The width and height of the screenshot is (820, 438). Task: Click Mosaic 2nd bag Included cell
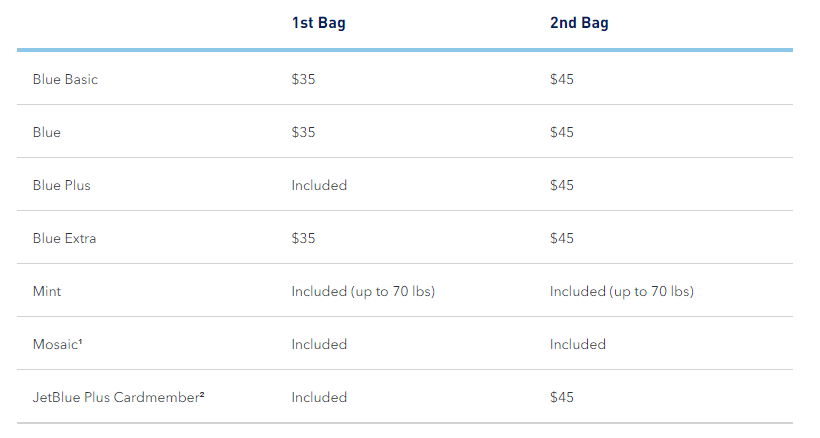point(577,344)
